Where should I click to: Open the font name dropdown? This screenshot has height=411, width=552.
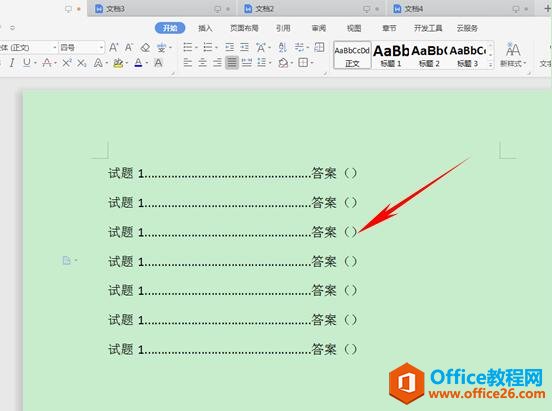[55, 47]
